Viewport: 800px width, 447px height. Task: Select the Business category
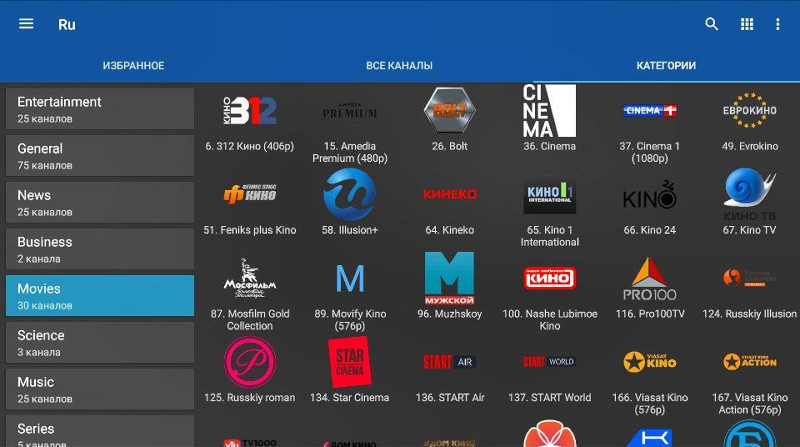coord(100,249)
